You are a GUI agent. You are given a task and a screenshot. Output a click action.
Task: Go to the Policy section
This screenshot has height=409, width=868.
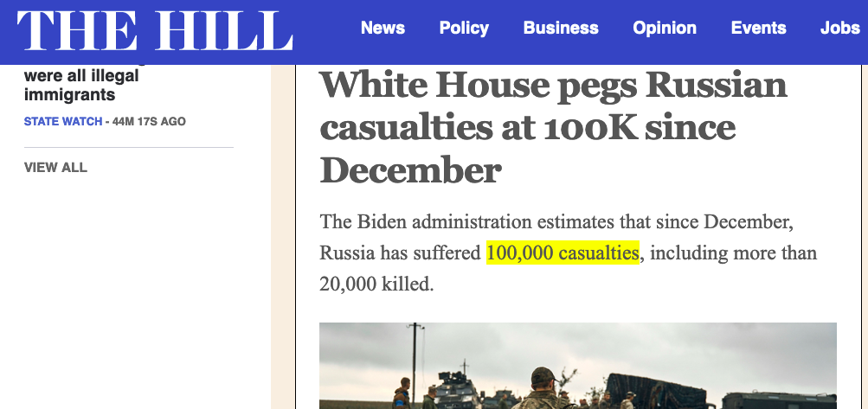pos(464,28)
